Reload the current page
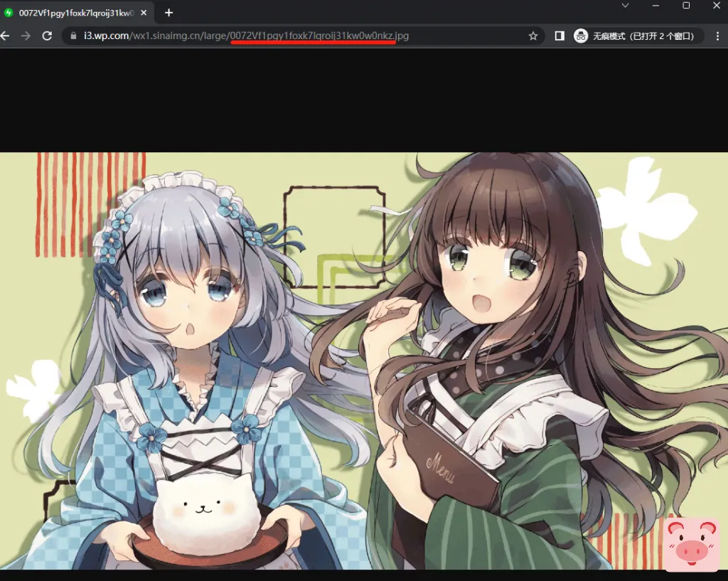Image resolution: width=728 pixels, height=581 pixels. click(x=47, y=36)
